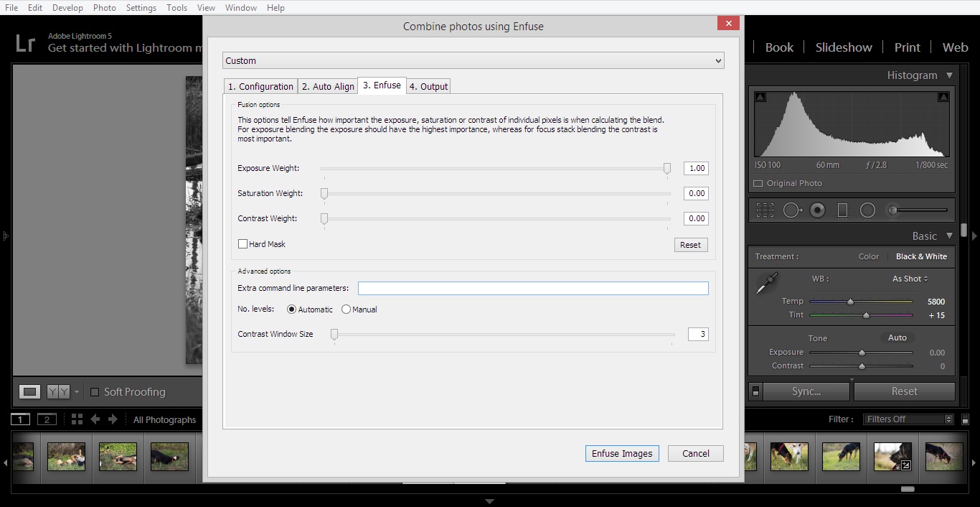Open main window display button 1
Viewport: 980px width, 507px height.
tap(20, 419)
